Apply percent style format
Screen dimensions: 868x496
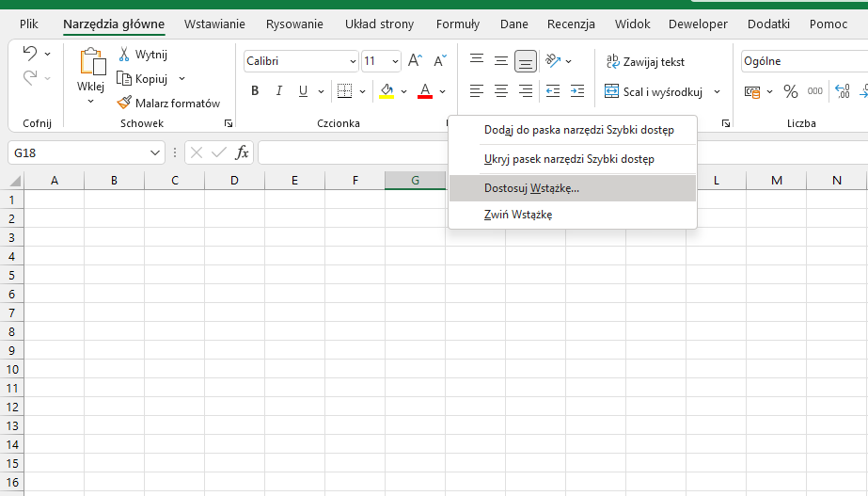coord(791,91)
